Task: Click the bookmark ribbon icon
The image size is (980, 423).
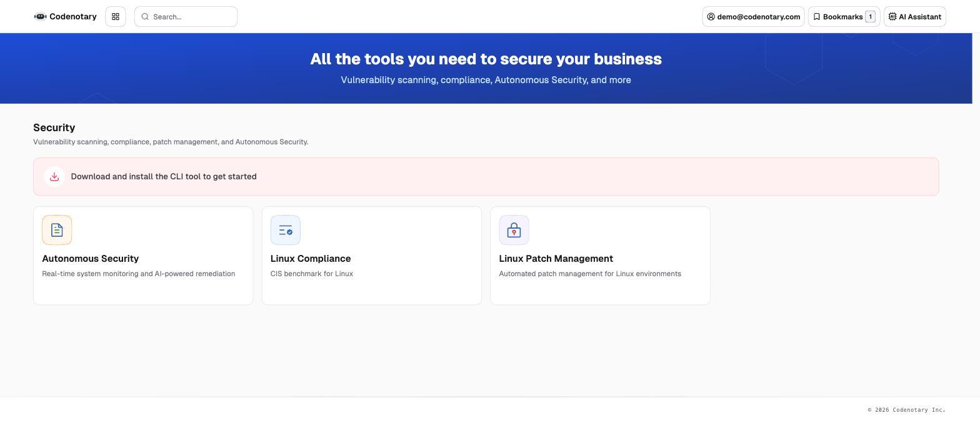Action: point(816,17)
